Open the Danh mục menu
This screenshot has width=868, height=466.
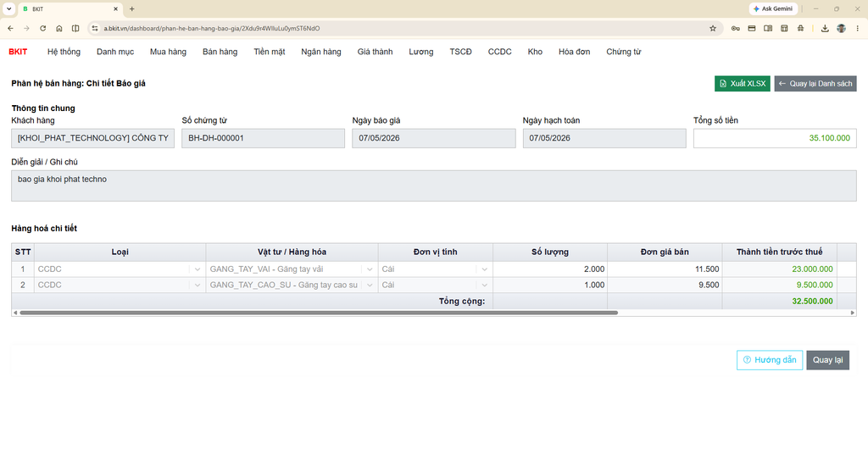click(115, 52)
